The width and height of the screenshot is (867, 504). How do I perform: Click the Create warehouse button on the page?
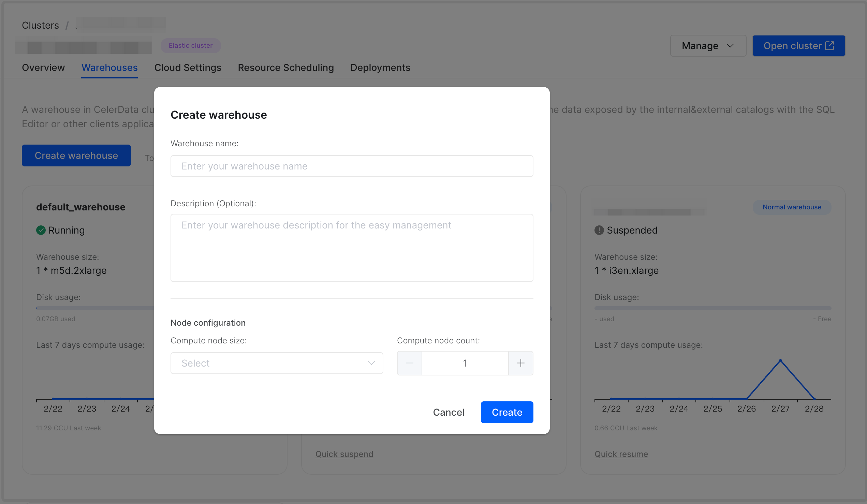(76, 155)
